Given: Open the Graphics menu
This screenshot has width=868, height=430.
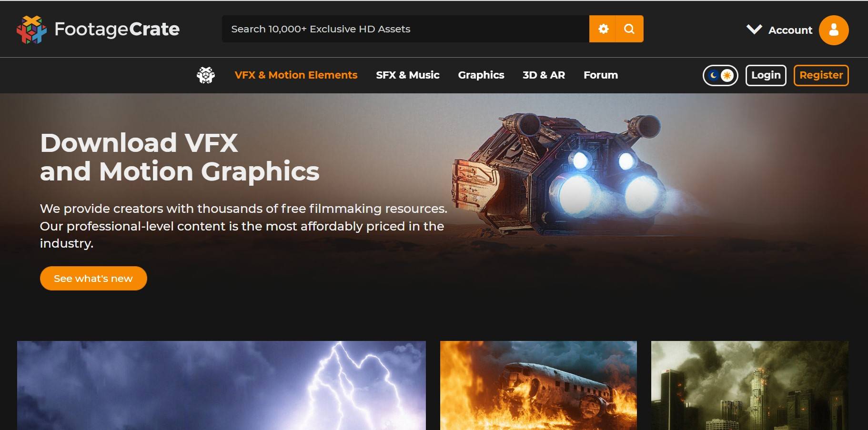Looking at the screenshot, I should click(x=481, y=75).
